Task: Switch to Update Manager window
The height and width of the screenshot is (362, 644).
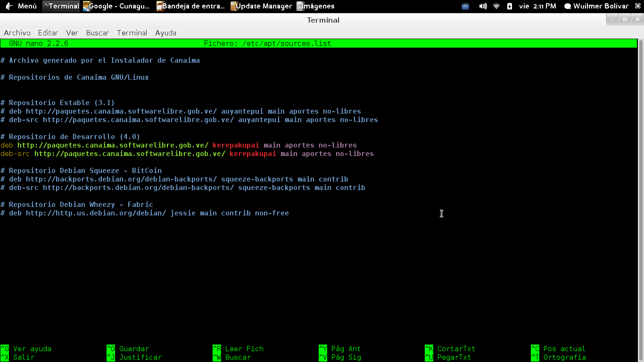Action: tap(262, 6)
